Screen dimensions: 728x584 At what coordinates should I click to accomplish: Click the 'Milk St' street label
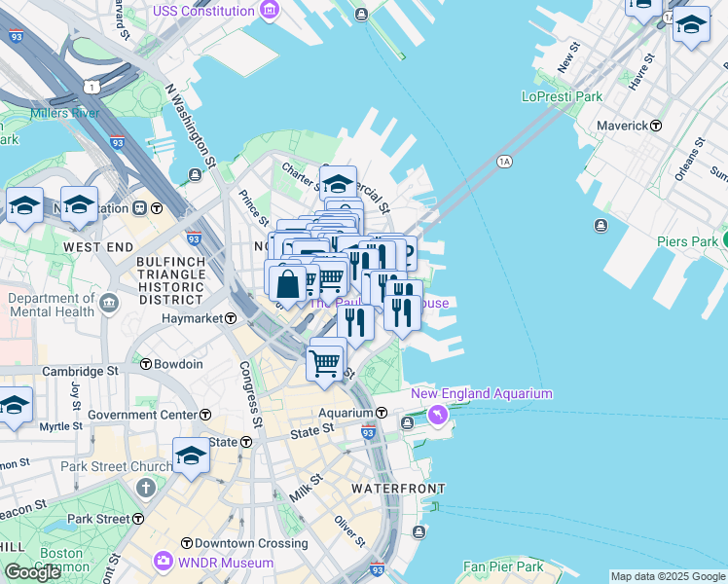click(x=306, y=488)
